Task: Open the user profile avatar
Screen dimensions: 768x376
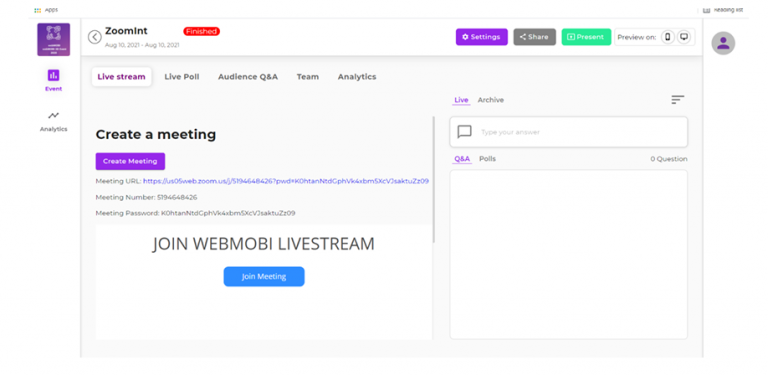Action: (723, 44)
